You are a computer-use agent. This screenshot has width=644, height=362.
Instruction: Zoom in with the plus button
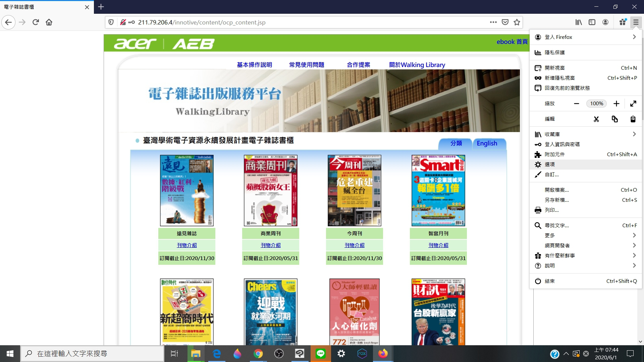(x=616, y=104)
